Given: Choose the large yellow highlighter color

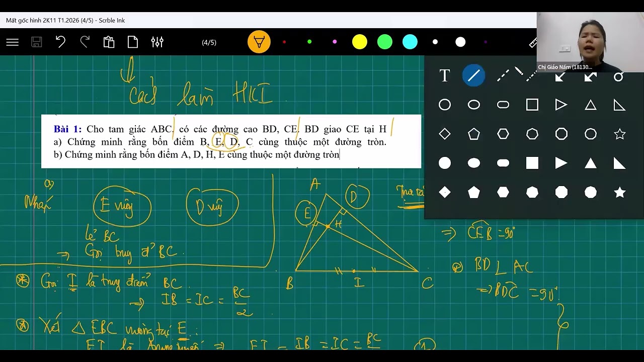Looking at the screenshot, I should [x=360, y=42].
